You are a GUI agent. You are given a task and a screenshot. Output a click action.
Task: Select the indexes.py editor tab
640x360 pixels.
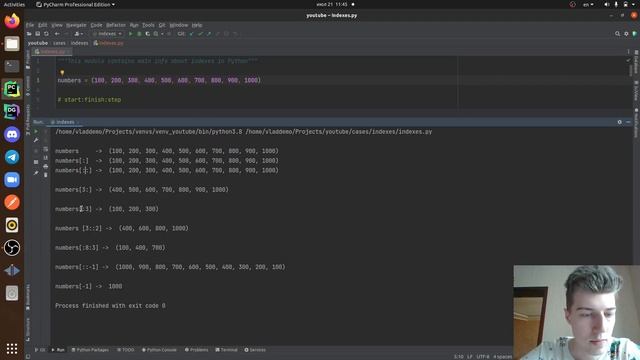coord(53,52)
